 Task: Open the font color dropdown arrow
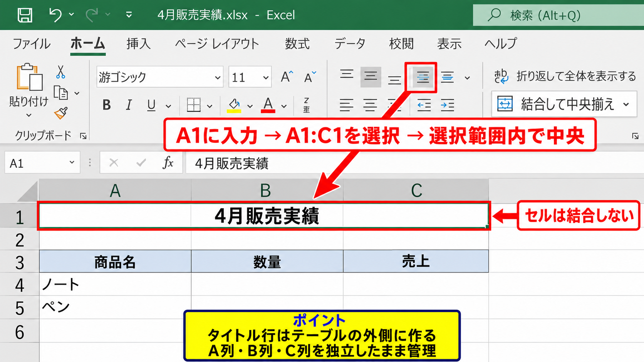284,106
